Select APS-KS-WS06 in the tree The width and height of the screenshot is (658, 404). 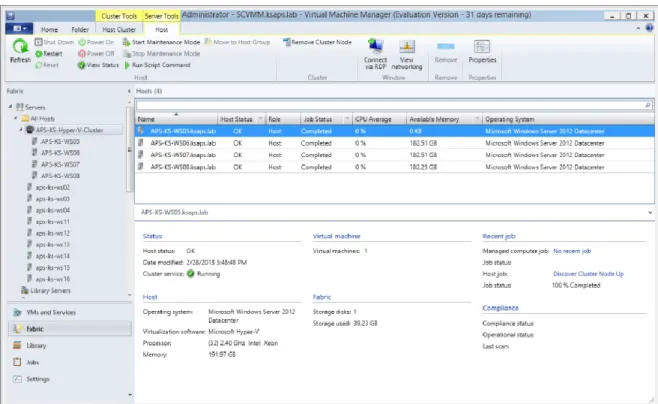60,153
